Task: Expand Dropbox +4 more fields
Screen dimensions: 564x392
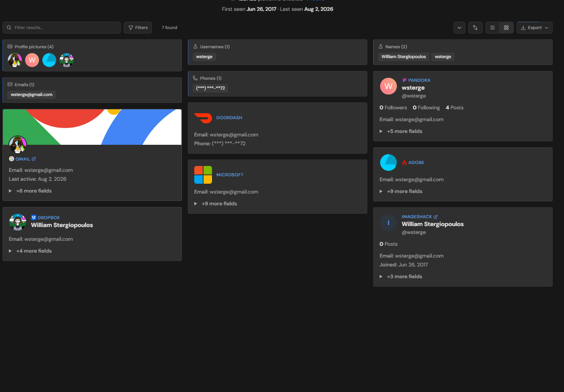Action: coord(30,251)
